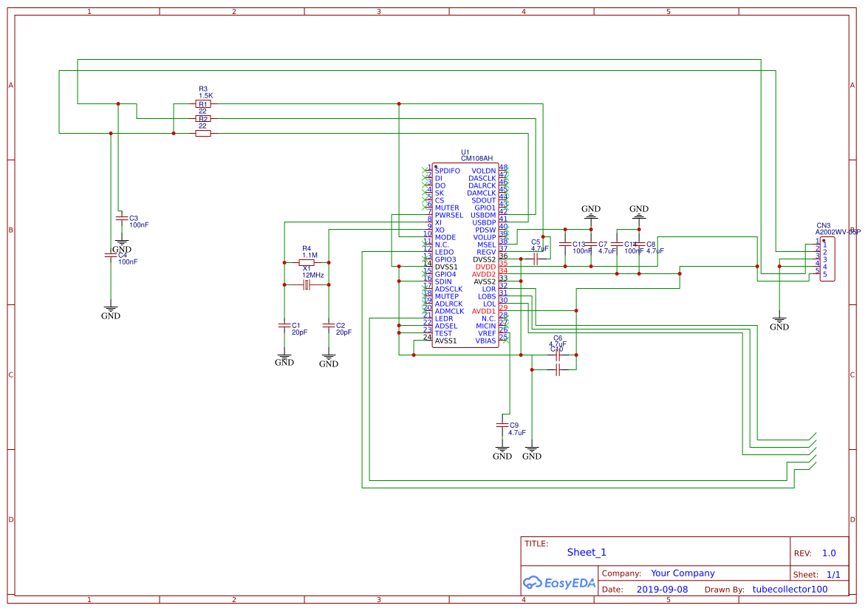The image size is (868, 611).
Task: Click the USBDP pin label
Action: [484, 222]
